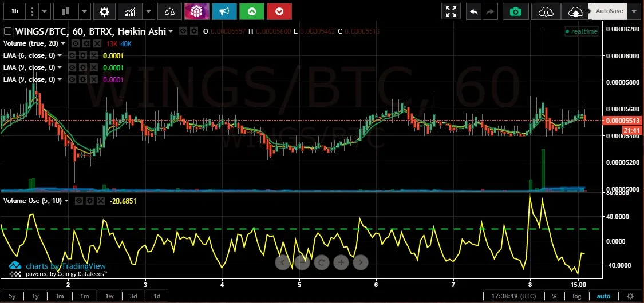Open the WINGS/BTC Heikin Ashi title dropdown
The width and height of the screenshot is (644, 303).
171,31
